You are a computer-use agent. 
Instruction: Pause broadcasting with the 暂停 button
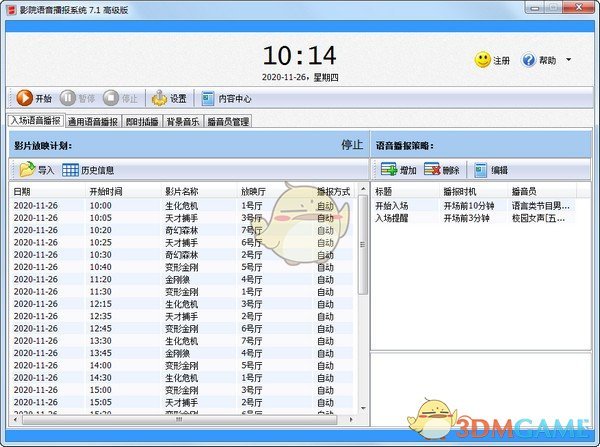click(77, 98)
